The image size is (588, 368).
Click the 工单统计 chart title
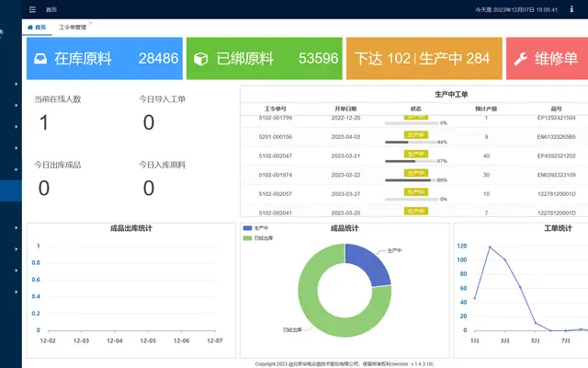[558, 228]
